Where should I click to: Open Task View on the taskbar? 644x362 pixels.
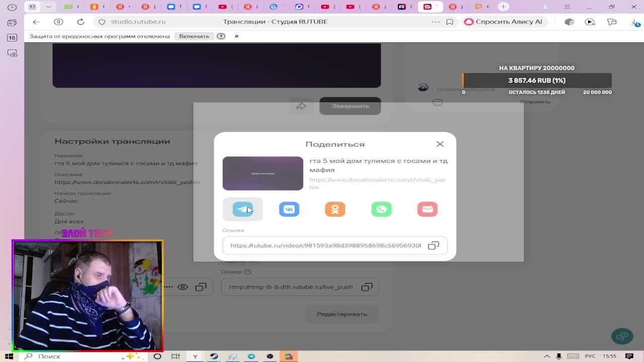pyautogui.click(x=176, y=356)
